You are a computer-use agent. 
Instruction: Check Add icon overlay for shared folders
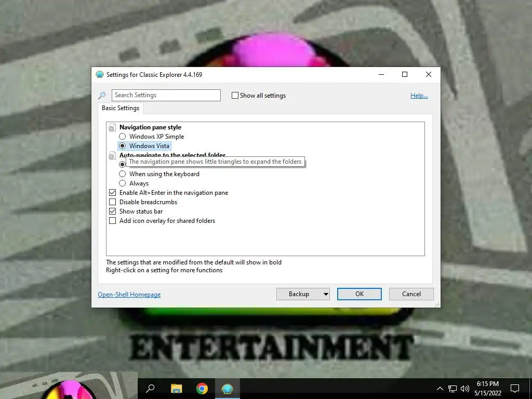tap(113, 220)
